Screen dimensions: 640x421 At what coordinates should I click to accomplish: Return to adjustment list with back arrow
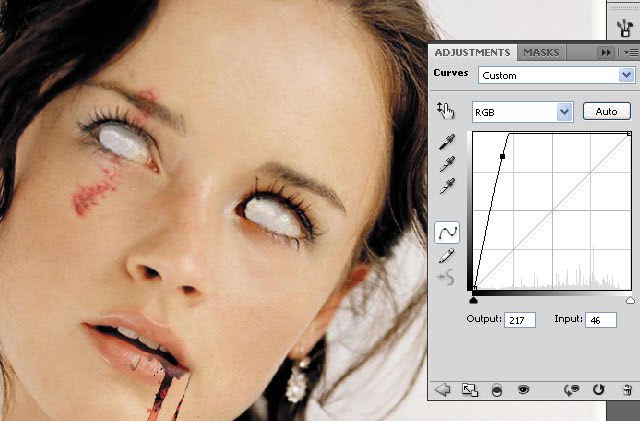[442, 390]
